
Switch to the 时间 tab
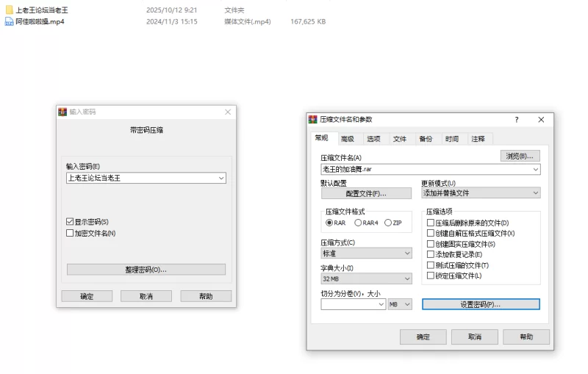pyautogui.click(x=452, y=139)
